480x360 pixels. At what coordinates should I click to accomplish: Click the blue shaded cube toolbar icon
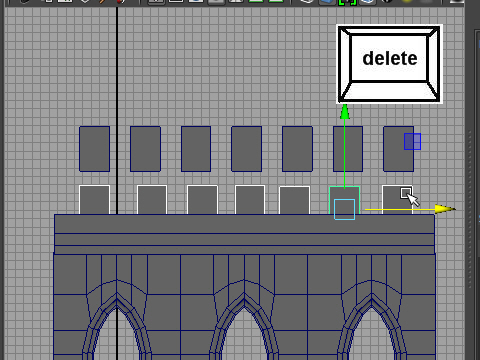(327, 2)
